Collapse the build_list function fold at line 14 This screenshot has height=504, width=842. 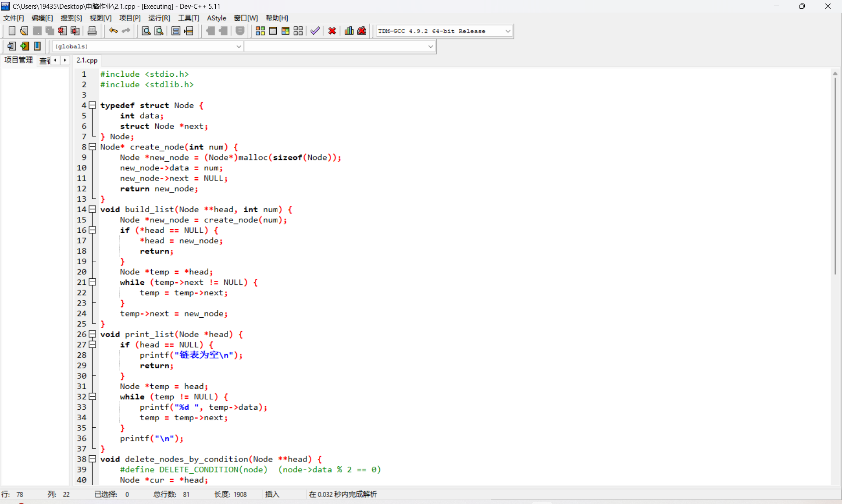tap(93, 209)
